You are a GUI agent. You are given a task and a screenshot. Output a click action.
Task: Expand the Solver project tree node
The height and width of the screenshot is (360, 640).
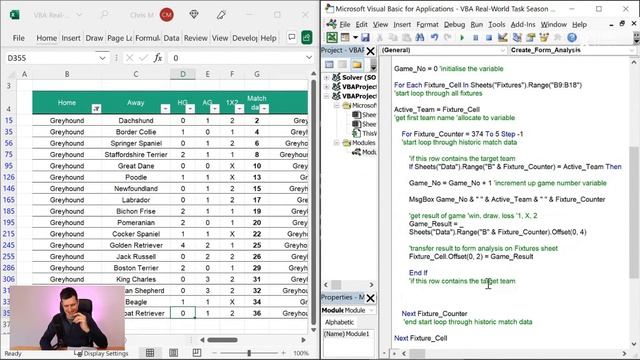click(326, 77)
